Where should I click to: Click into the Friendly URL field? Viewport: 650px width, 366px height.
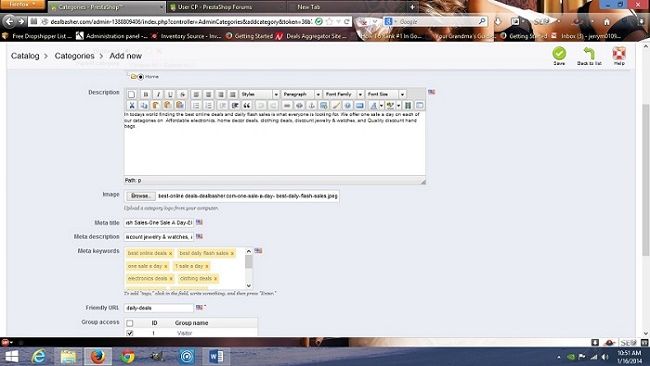click(x=159, y=308)
